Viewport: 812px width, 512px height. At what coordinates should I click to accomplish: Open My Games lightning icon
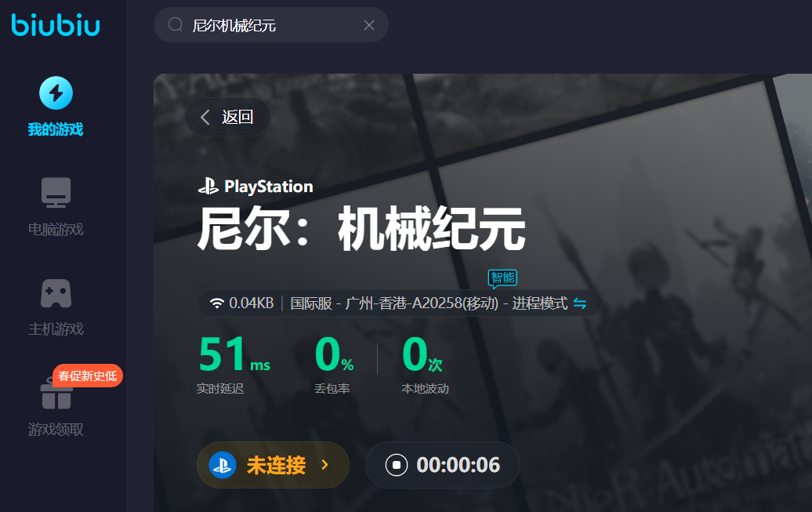[x=56, y=93]
